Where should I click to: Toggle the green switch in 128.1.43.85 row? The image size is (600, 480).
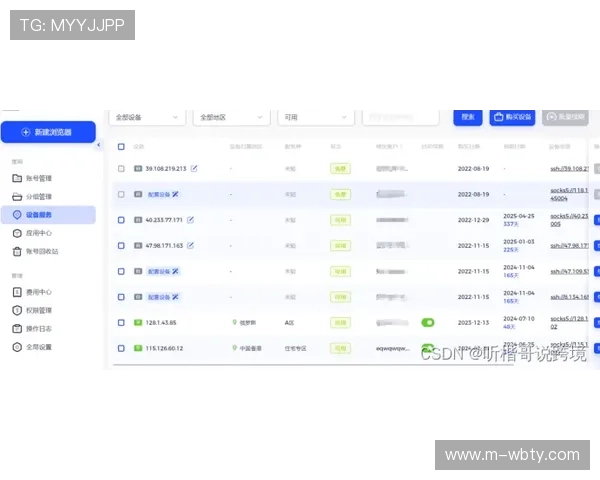(x=428, y=322)
